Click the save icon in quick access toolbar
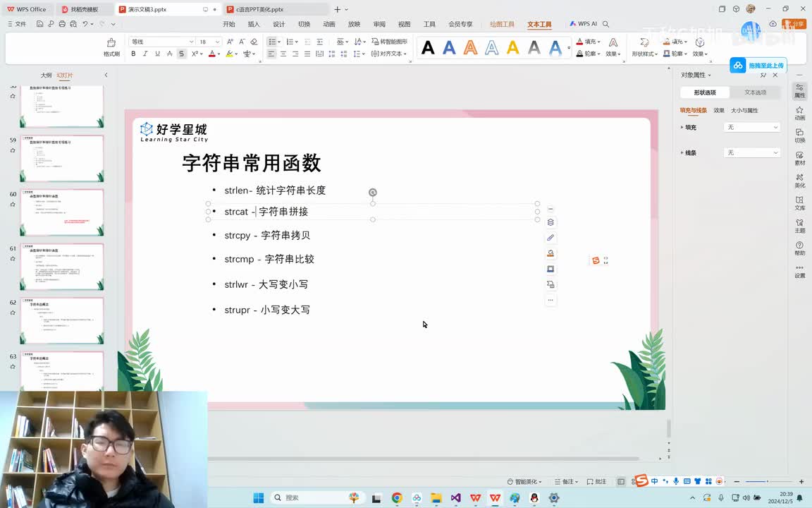 click(x=39, y=24)
